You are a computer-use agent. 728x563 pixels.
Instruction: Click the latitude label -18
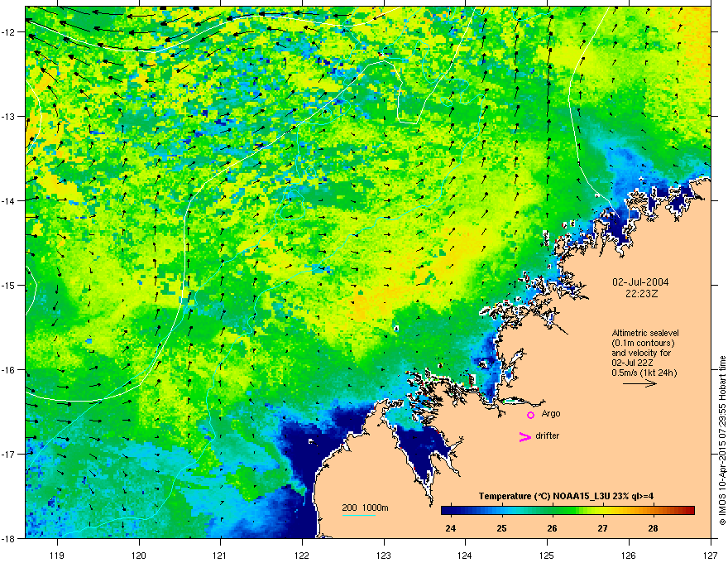click(9, 538)
